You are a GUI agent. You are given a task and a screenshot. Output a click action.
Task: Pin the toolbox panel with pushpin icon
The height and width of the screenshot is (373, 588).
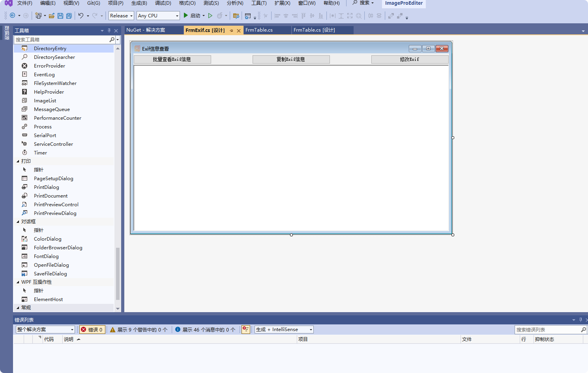[x=109, y=30]
